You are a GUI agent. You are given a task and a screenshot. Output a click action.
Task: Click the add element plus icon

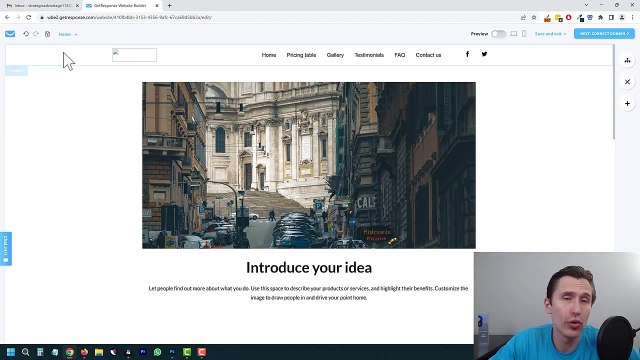[627, 104]
